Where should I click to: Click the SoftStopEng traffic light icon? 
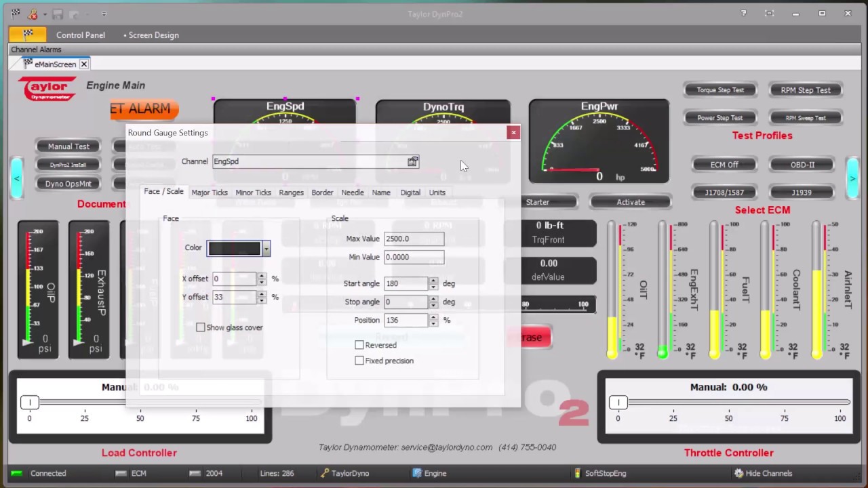[578, 474]
